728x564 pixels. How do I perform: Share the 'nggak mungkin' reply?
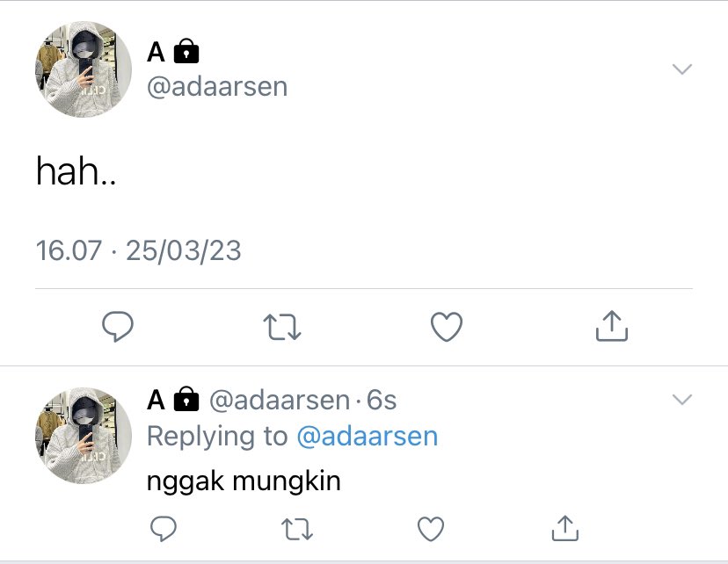(x=565, y=528)
